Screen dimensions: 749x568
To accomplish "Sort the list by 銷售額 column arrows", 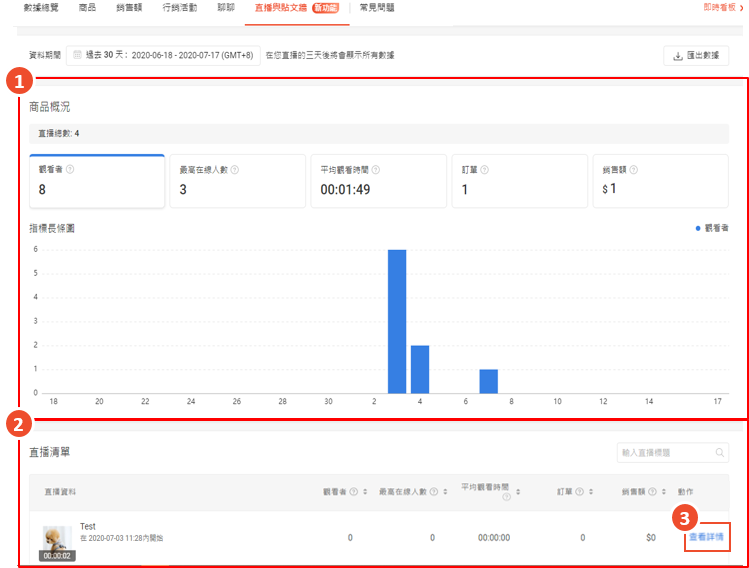I will coord(667,492).
